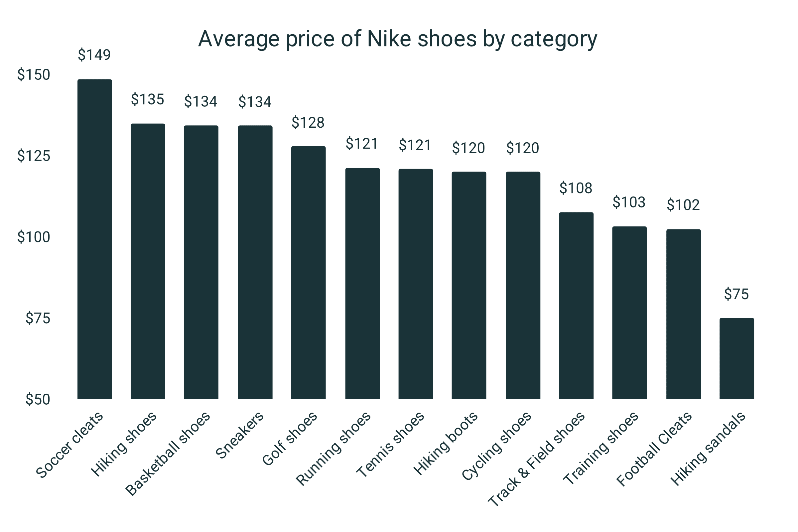Click the $50 y-axis tick label
The width and height of the screenshot is (798, 532).
pyautogui.click(x=38, y=399)
